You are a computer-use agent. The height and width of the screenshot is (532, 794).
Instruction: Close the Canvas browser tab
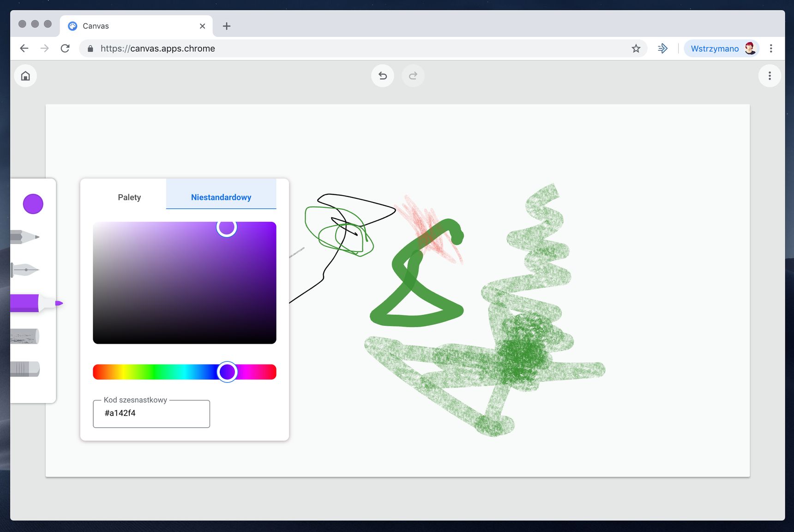tap(202, 26)
